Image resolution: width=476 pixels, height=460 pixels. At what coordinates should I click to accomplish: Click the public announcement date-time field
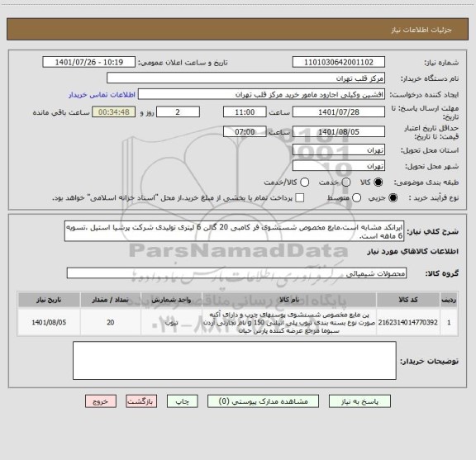click(x=89, y=62)
